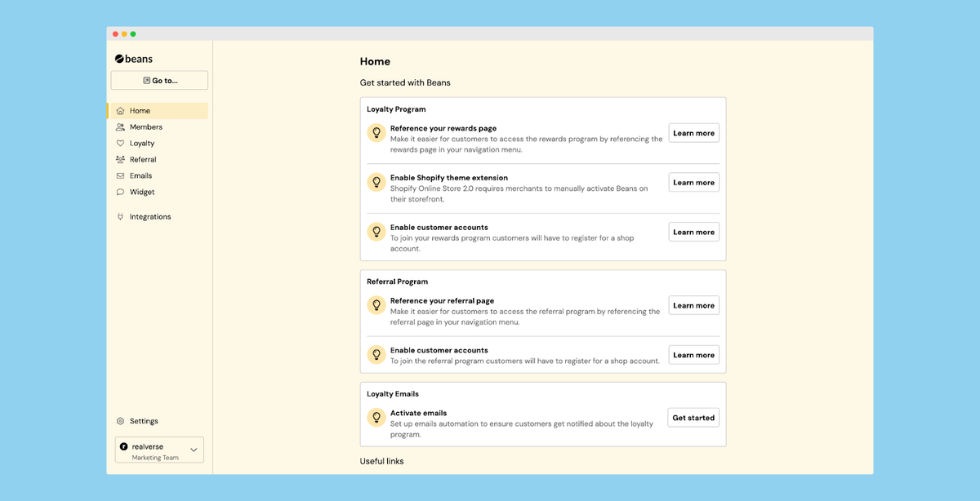Click Learn more for Enable Shopify theme extension
The width and height of the screenshot is (980, 501).
coord(694,183)
